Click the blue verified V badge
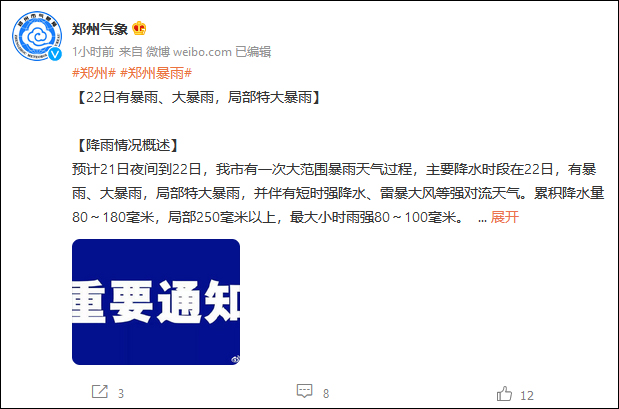This screenshot has height=409, width=619. [x=55, y=54]
